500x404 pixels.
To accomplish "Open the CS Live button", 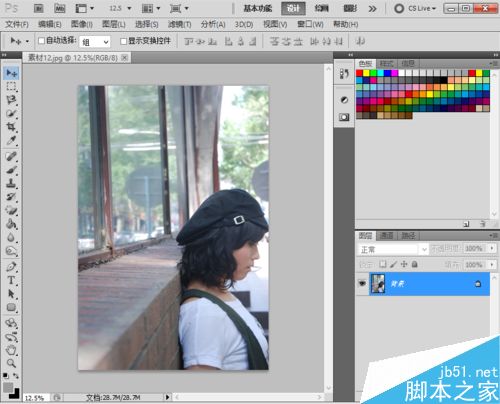I will tap(415, 8).
